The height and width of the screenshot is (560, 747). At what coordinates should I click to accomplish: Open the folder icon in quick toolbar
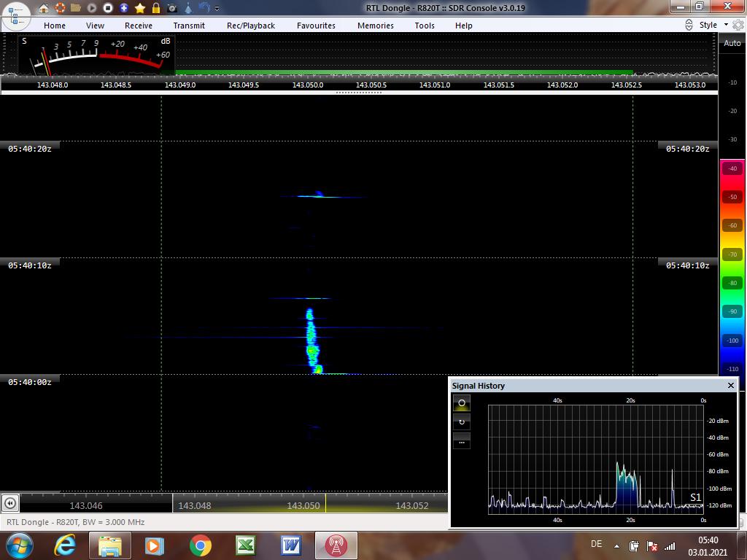(x=76, y=7)
